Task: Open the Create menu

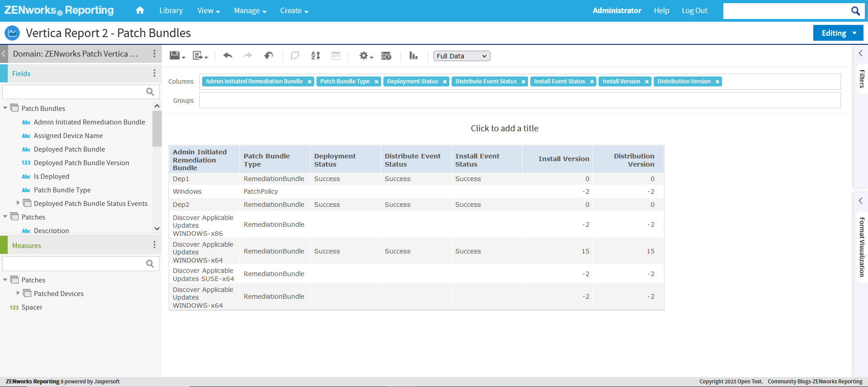Action: pos(294,10)
